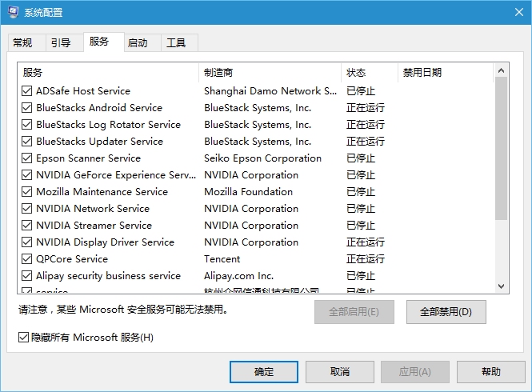Confirm with the 确定 button

(x=264, y=372)
